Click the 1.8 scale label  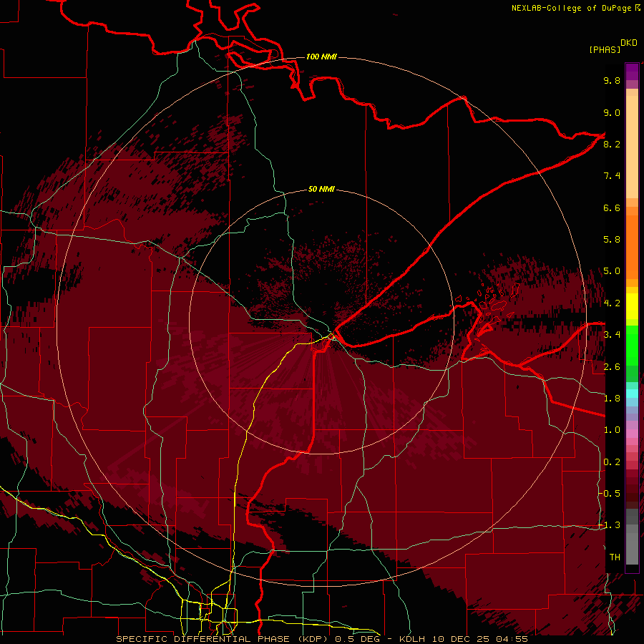click(612, 399)
